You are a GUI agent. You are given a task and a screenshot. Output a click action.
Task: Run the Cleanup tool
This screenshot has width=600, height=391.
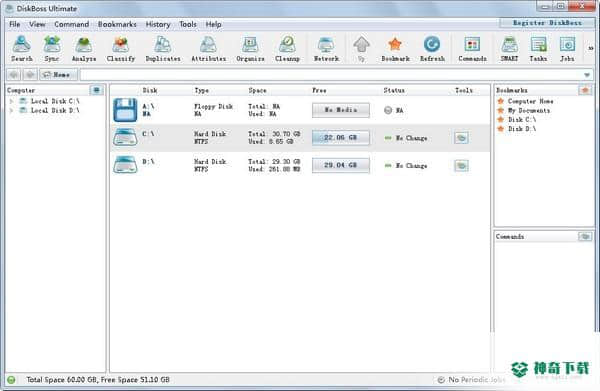(x=287, y=49)
